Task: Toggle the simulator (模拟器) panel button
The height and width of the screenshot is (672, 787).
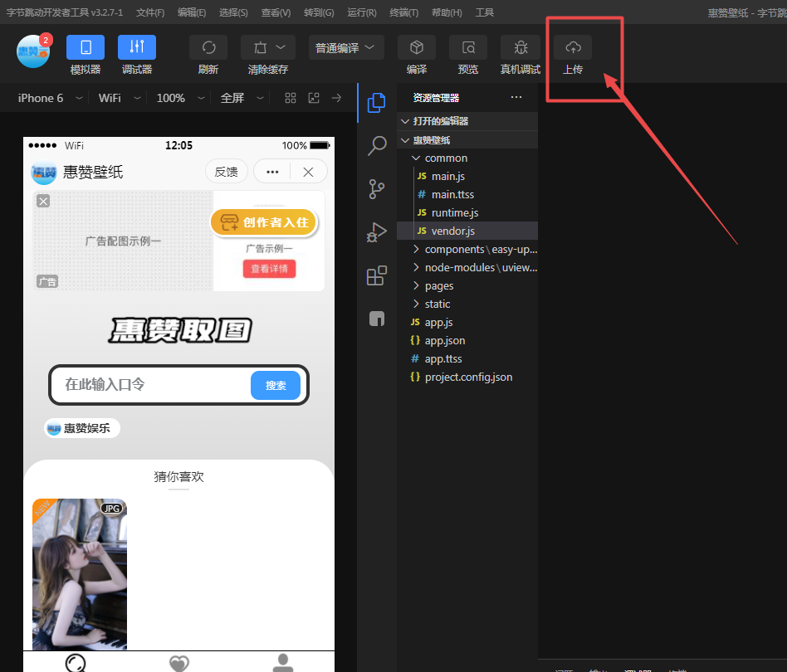Action: [x=86, y=47]
